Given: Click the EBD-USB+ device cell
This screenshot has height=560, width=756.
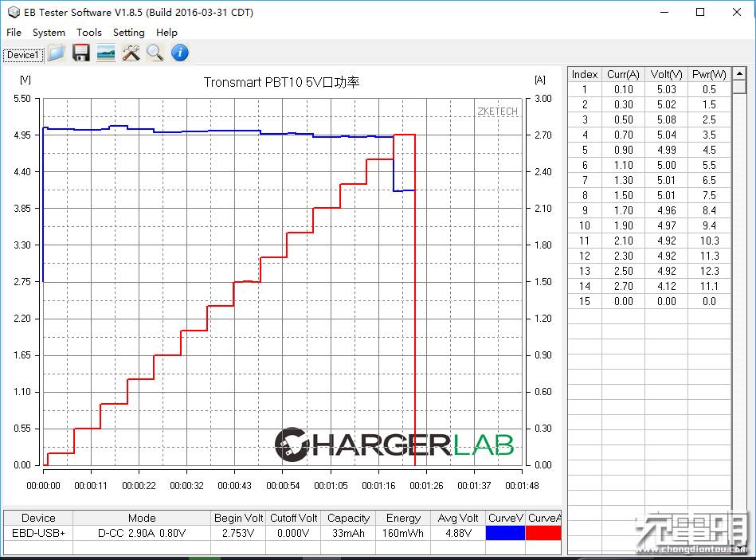Looking at the screenshot, I should click(38, 533).
